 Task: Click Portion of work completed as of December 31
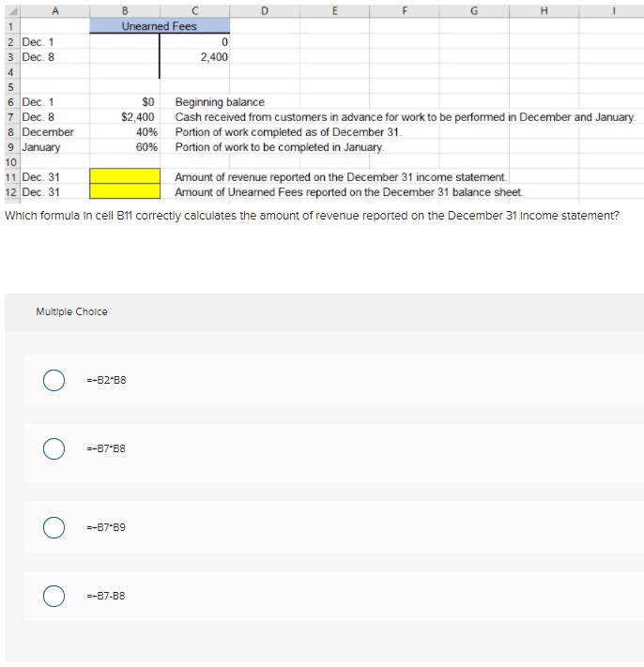pos(288,132)
